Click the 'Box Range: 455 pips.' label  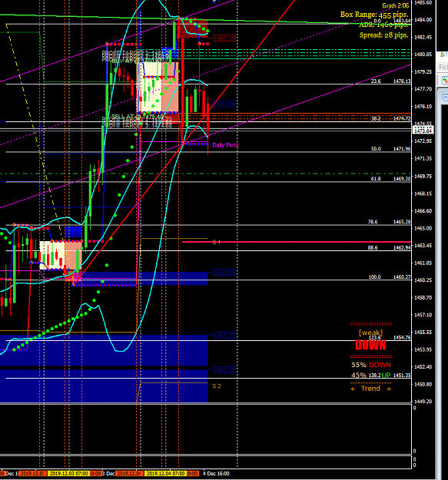pyautogui.click(x=374, y=15)
